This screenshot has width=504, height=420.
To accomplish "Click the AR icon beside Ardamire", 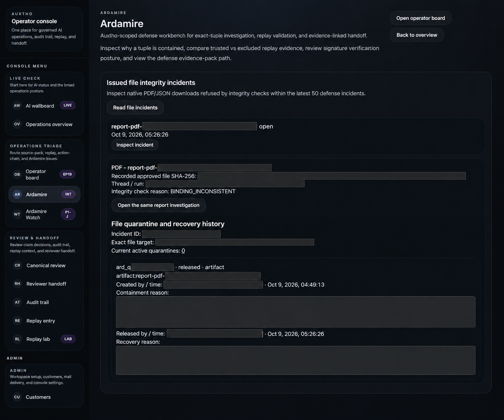I will pyautogui.click(x=17, y=194).
